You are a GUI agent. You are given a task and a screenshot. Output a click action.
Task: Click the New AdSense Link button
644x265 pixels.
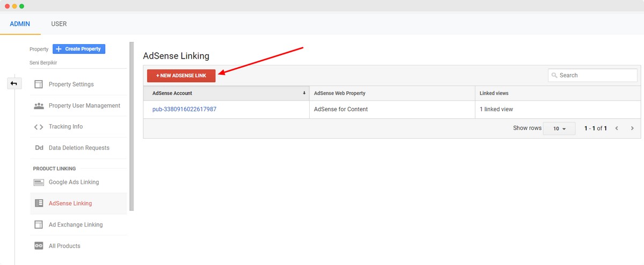181,76
